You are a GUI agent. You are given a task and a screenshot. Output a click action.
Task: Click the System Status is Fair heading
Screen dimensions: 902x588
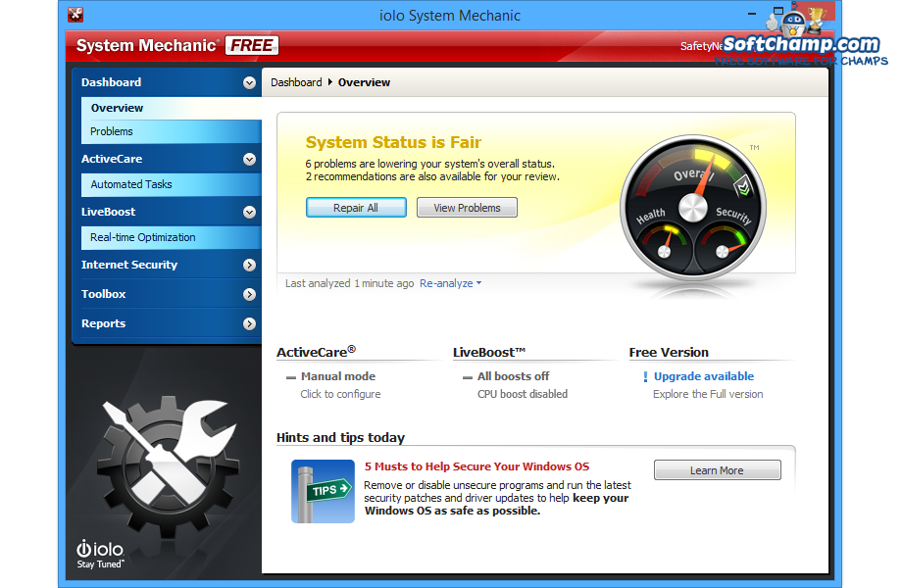[393, 142]
